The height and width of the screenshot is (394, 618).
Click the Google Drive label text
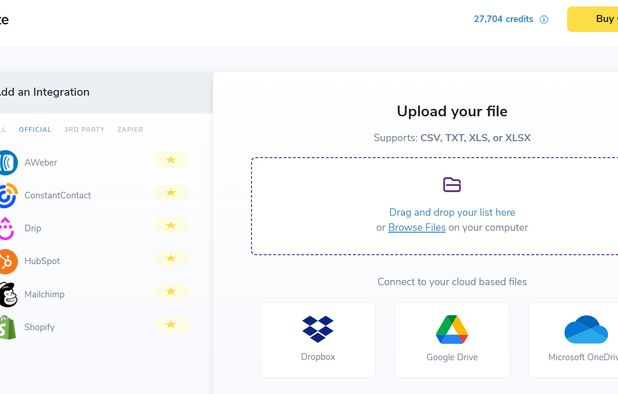click(x=452, y=357)
